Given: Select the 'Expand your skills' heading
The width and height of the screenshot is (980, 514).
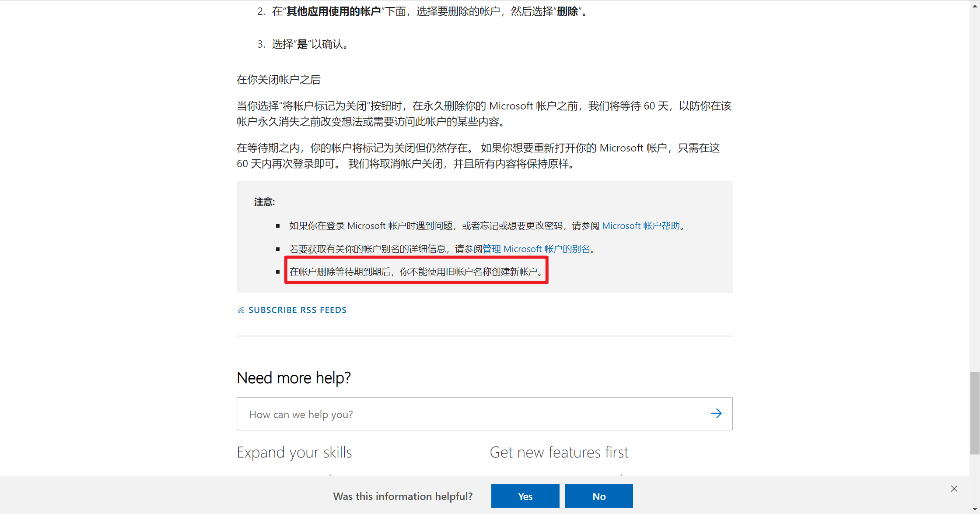Looking at the screenshot, I should [x=294, y=452].
